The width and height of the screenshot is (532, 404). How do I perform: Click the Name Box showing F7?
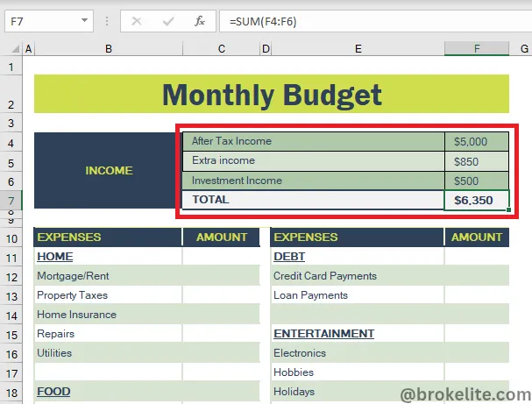(x=39, y=20)
